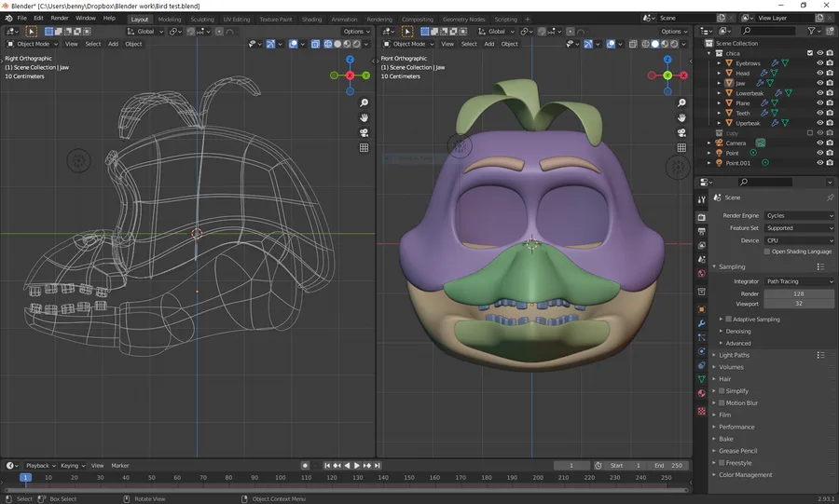Open the Render menu
Viewport: 839px width, 504px height.
[60, 18]
